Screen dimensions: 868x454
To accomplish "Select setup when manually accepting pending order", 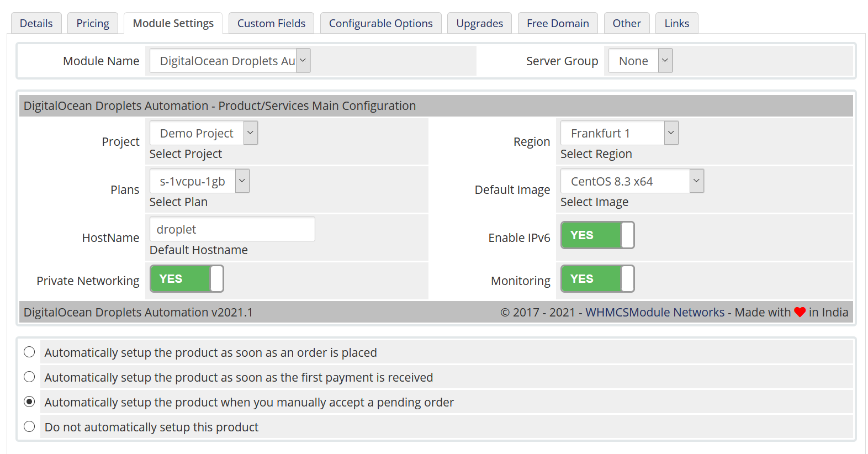I will 29,402.
